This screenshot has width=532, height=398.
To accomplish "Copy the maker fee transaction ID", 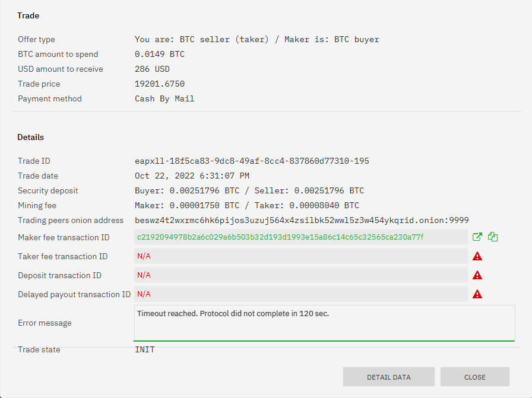I will coord(493,237).
